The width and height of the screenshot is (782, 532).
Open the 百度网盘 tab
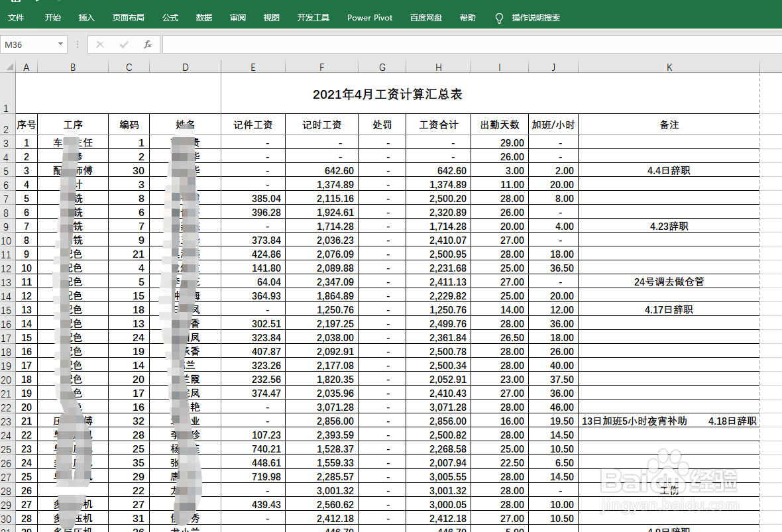pos(426,17)
